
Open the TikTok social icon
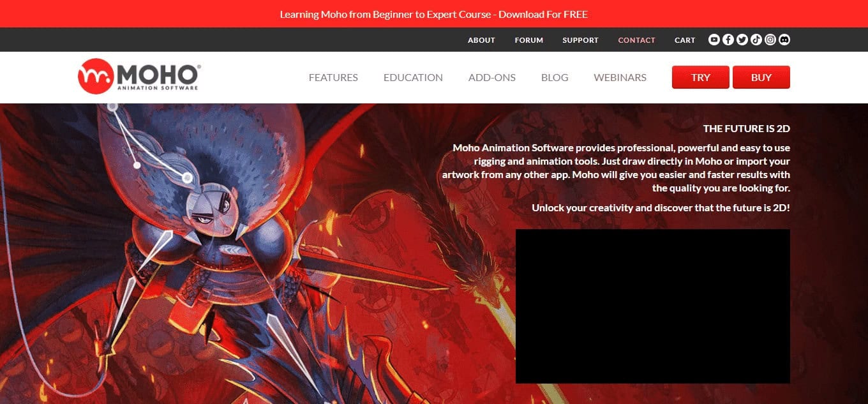point(756,40)
